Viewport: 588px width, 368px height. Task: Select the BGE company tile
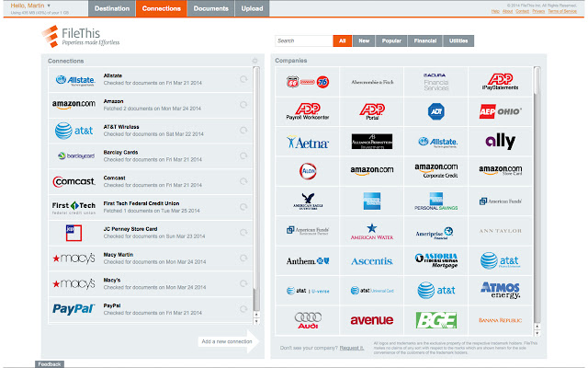coord(436,320)
